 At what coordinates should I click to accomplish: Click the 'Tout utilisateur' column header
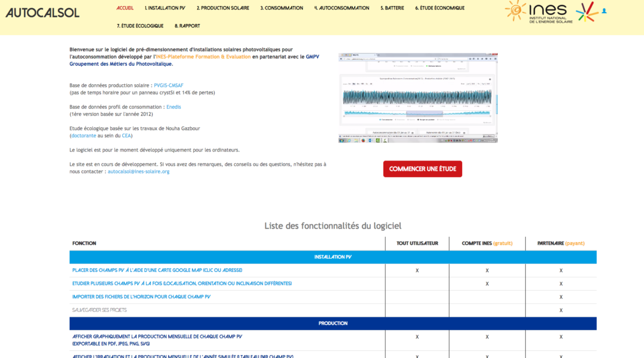coord(417,243)
